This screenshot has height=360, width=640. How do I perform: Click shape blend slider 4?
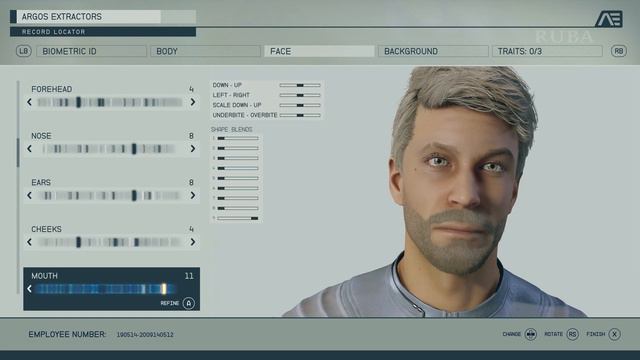238,168
